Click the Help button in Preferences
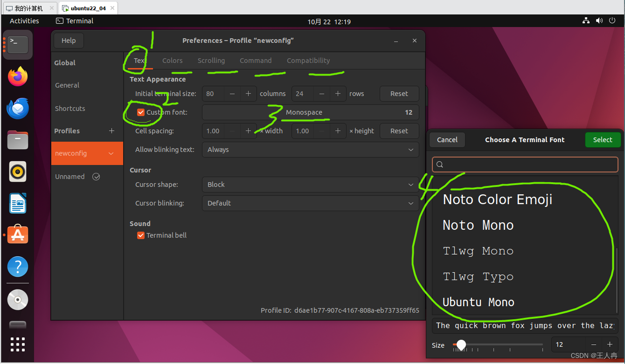This screenshot has height=364, width=625. tap(69, 41)
